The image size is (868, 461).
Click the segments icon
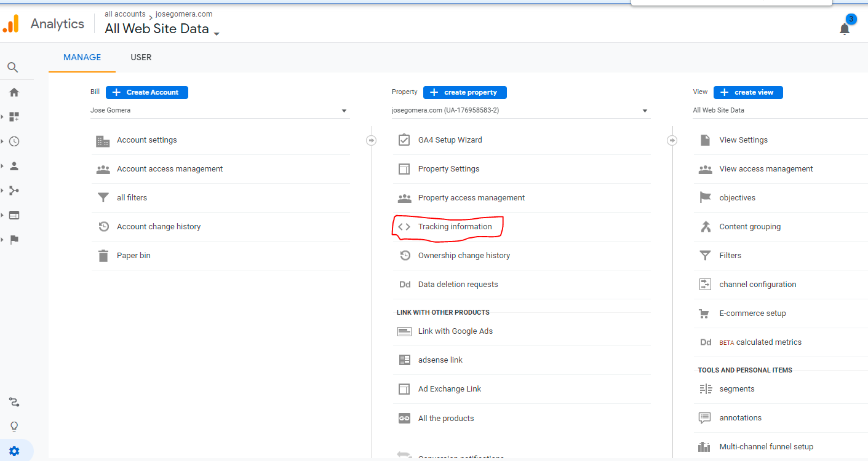click(x=705, y=389)
